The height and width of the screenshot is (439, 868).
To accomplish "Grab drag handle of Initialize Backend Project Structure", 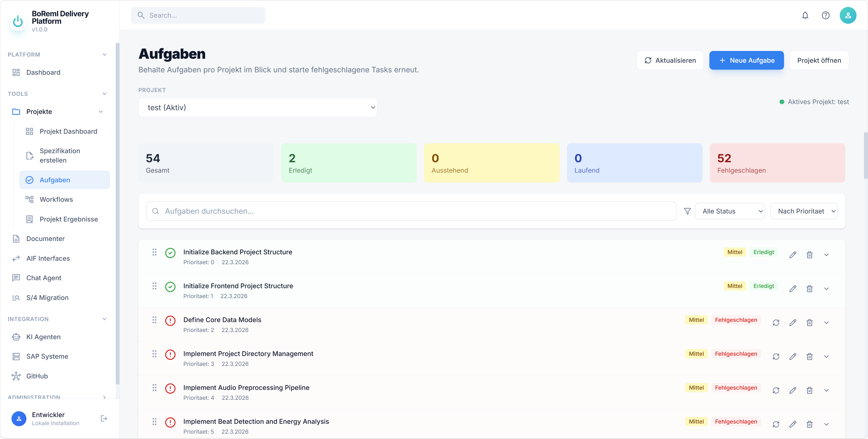I will tap(154, 252).
